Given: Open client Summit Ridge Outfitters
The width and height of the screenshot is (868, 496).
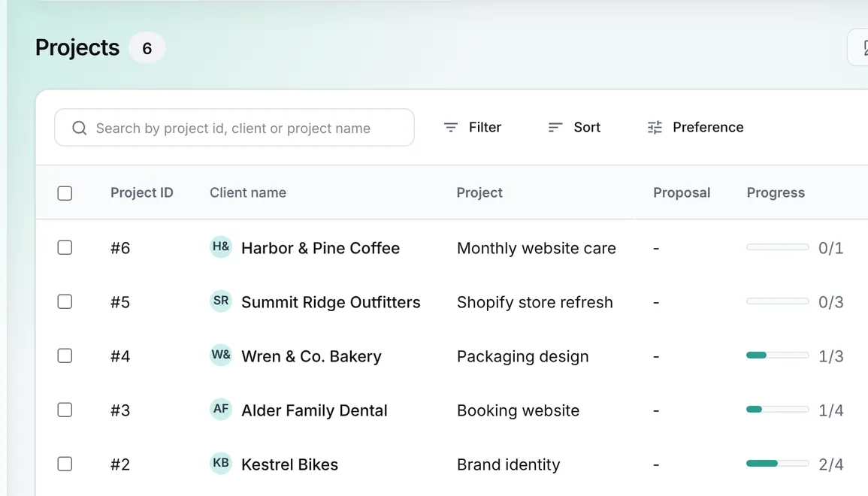Looking at the screenshot, I should click(331, 302).
